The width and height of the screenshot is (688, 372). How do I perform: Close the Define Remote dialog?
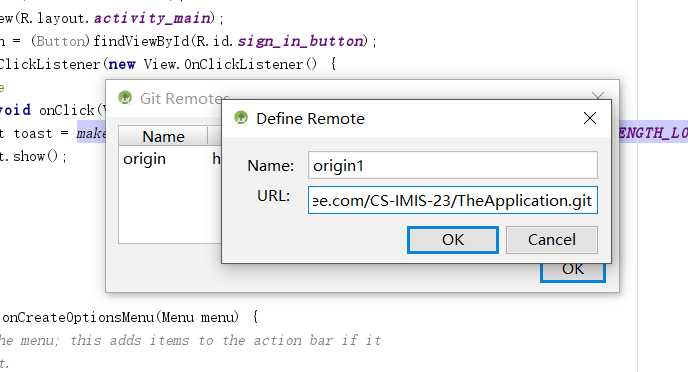click(590, 118)
